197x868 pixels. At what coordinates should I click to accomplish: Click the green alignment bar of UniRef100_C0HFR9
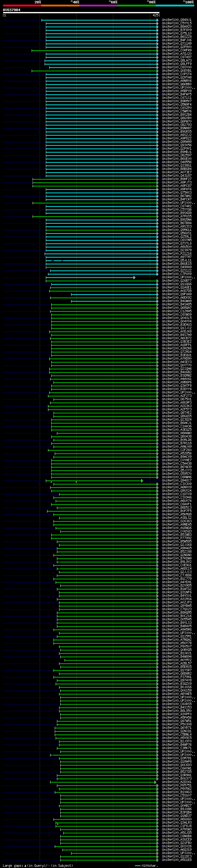tap(95, 50)
